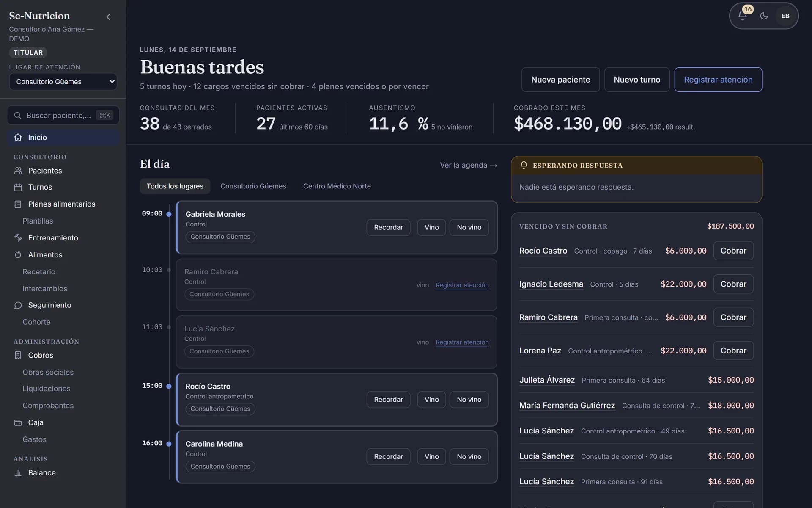Click Cobrar for Lorena Paz
Viewport: 812px width, 508px height.
733,351
